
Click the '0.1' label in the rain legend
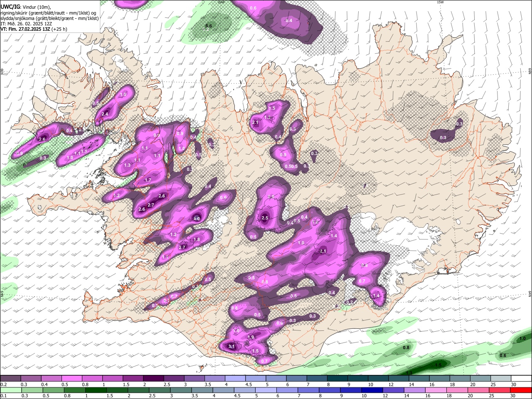pyautogui.click(x=3, y=396)
